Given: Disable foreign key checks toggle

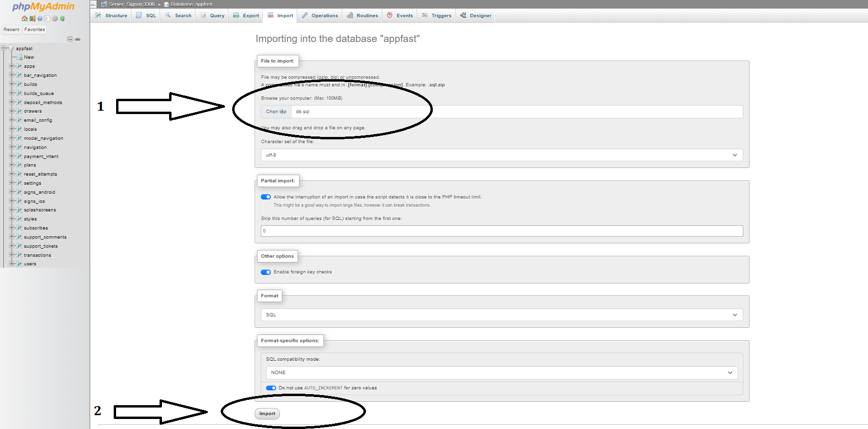Looking at the screenshot, I should click(x=266, y=272).
